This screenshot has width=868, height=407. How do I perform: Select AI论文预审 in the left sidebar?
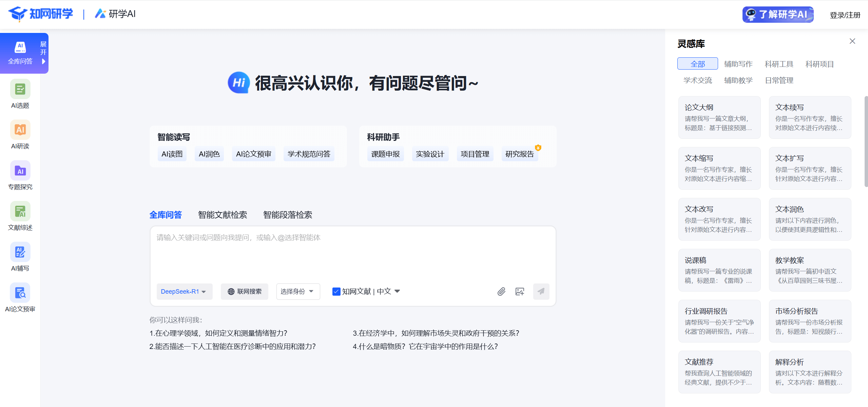click(20, 297)
